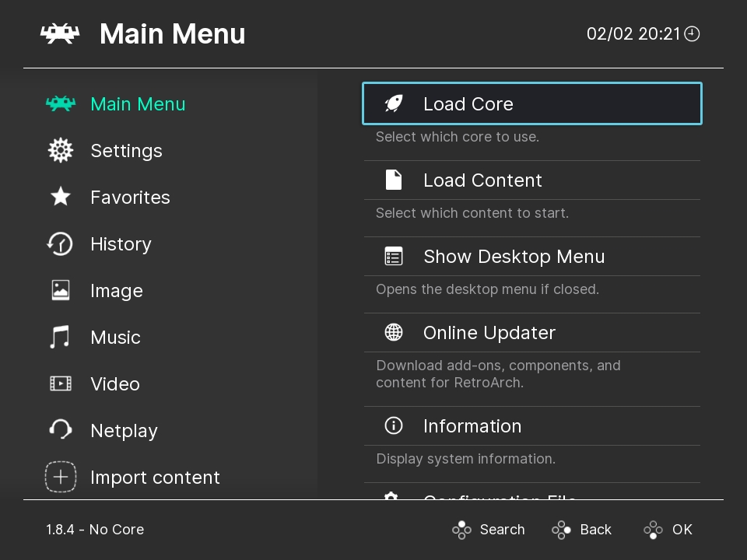This screenshot has width=747, height=560.
Task: Select the Settings gear icon in sidebar
Action: pyautogui.click(x=61, y=151)
